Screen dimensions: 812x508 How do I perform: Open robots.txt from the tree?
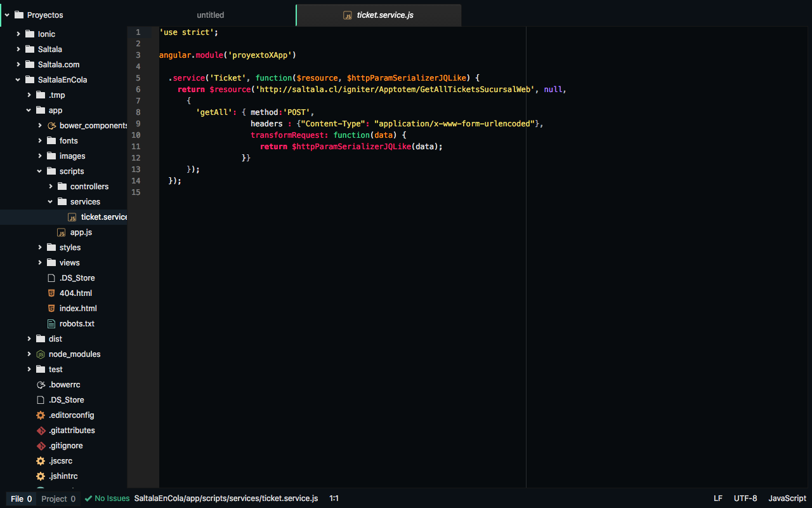pyautogui.click(x=77, y=323)
